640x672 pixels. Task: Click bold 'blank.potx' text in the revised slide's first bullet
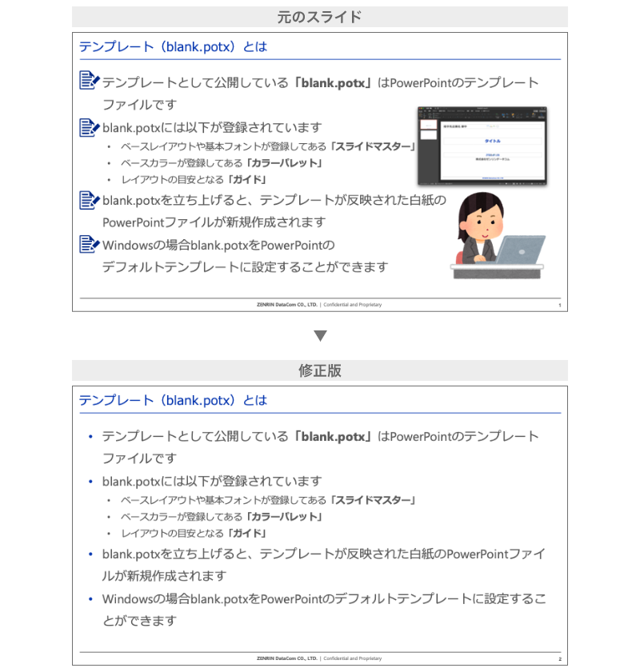333,436
